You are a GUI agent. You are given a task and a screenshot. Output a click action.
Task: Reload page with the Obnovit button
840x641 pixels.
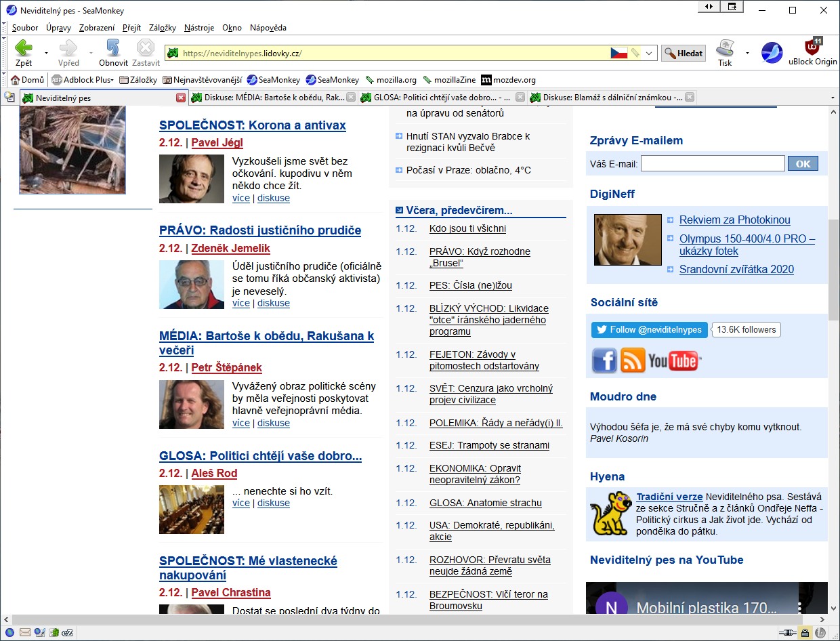[113, 53]
